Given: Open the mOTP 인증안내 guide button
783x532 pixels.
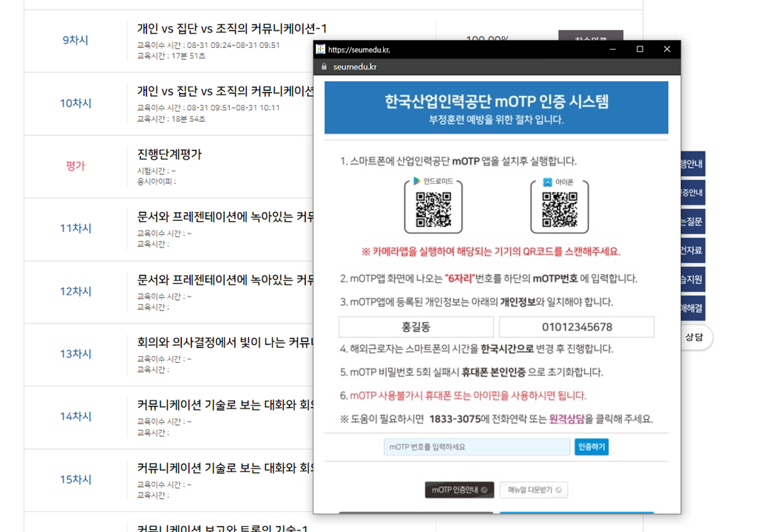Looking at the screenshot, I should click(x=459, y=490).
